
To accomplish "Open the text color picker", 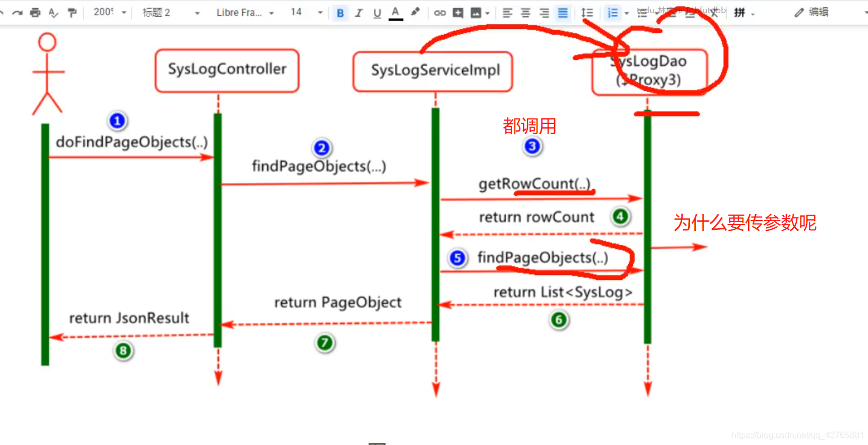I will [x=395, y=12].
